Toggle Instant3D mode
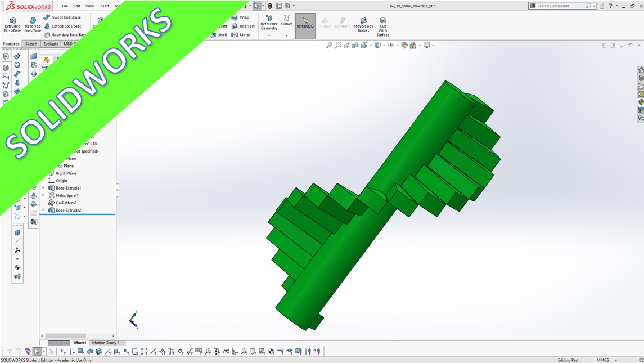The width and height of the screenshot is (644, 363). 305,25
